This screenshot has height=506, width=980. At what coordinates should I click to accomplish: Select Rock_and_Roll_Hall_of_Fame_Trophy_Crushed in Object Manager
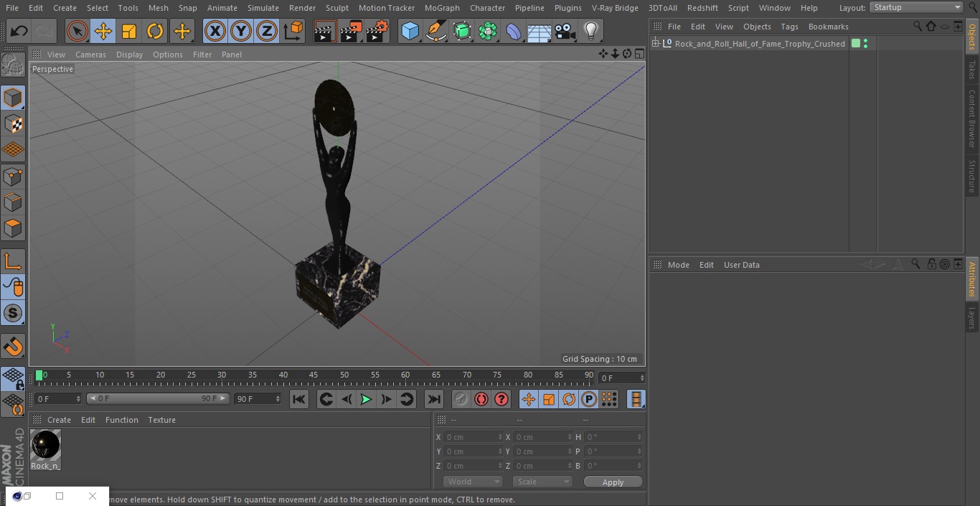point(760,44)
